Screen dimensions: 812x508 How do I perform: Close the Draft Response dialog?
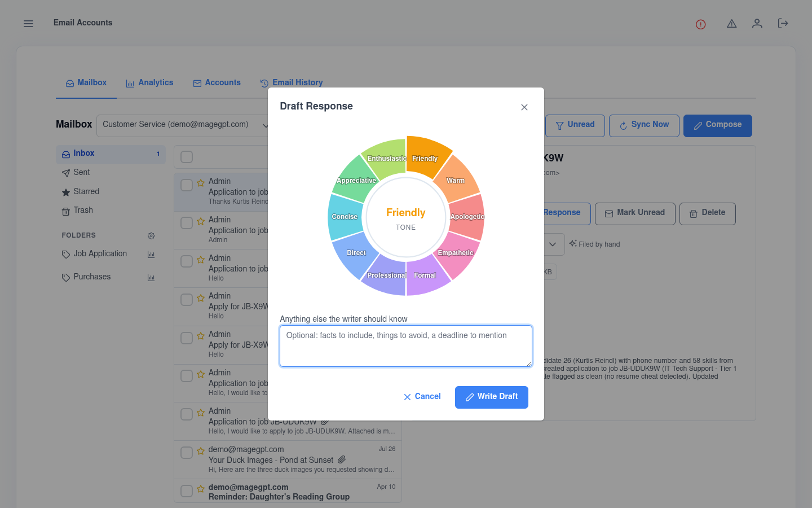click(524, 107)
